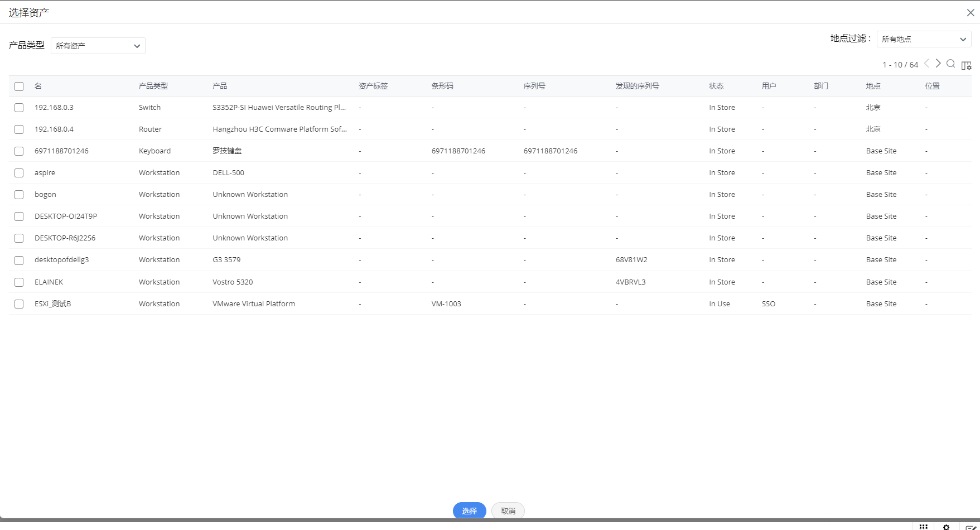980x530 pixels.
Task: Click the S3352P-SI Huawei product cell
Action: (279, 107)
